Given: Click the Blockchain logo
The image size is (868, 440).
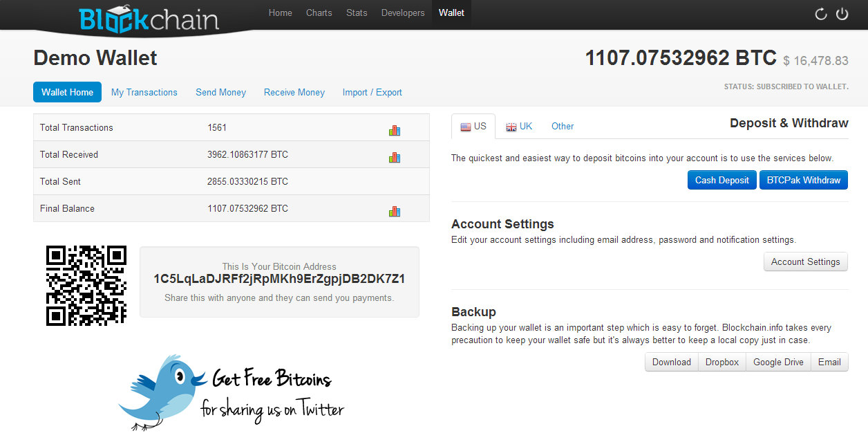Looking at the screenshot, I should coord(149,19).
